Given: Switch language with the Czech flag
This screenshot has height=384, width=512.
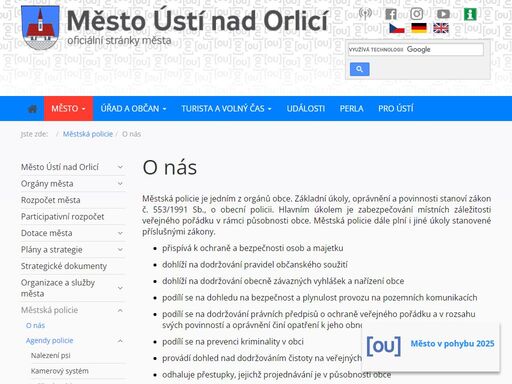Looking at the screenshot, I should (x=397, y=28).
